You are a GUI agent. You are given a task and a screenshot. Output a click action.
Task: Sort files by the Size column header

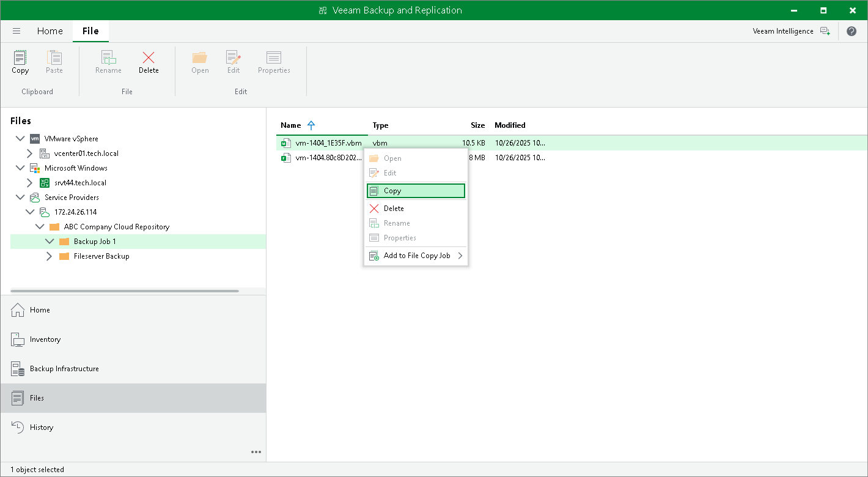coord(478,125)
